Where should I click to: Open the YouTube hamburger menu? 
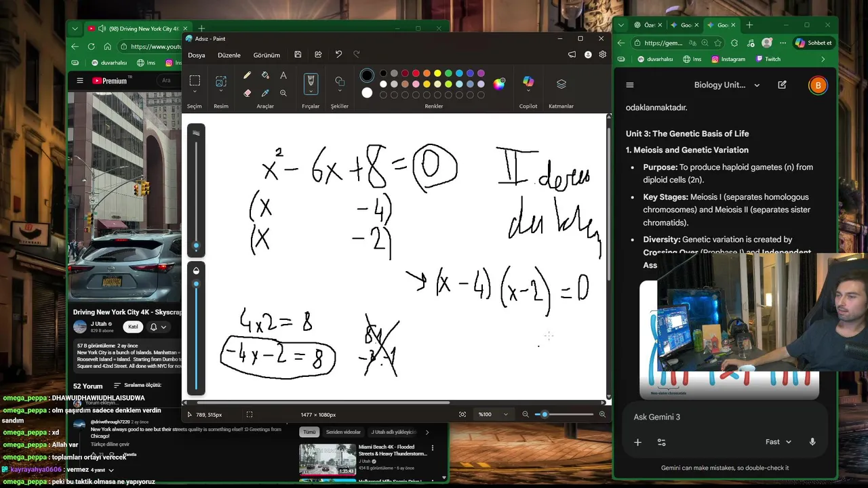80,81
